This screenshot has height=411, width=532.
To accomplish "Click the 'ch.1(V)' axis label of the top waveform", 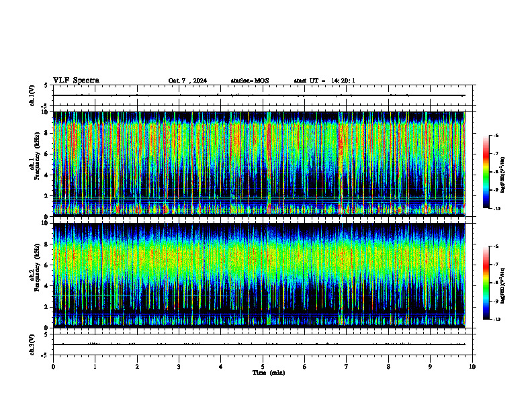I will click(x=32, y=95).
